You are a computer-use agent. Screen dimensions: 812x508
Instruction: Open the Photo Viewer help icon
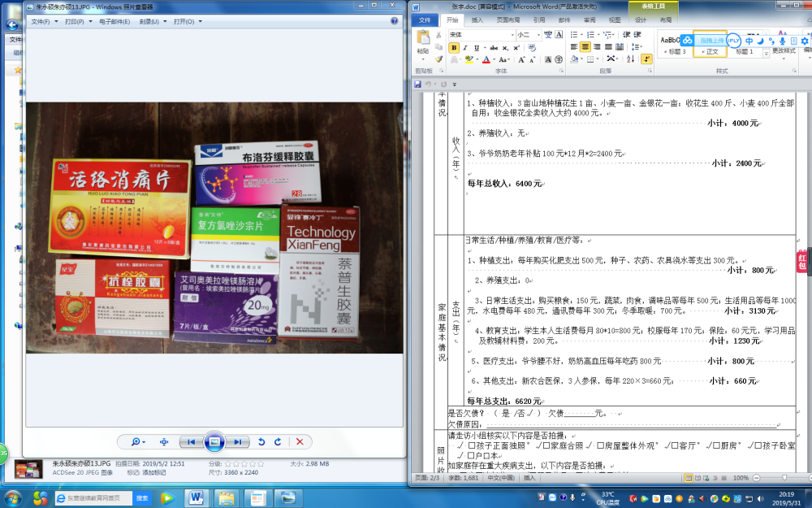point(394,21)
